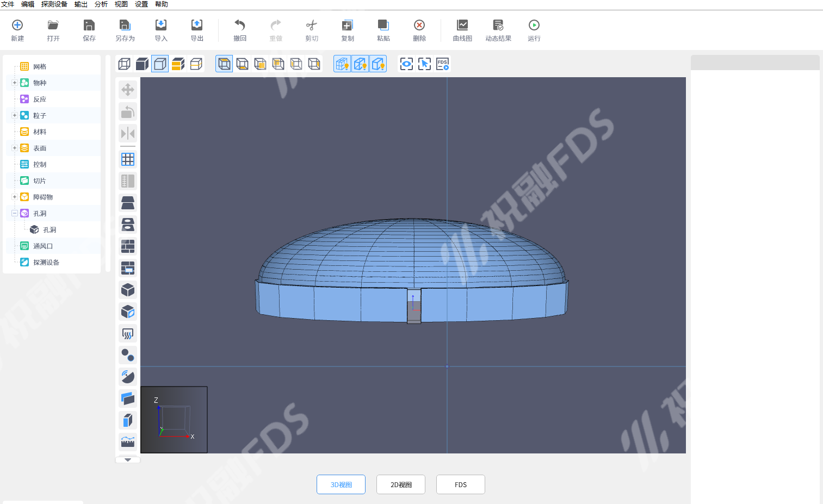Switch to the front-face cube view
Viewport: 823px width, 504px height.
(x=260, y=64)
